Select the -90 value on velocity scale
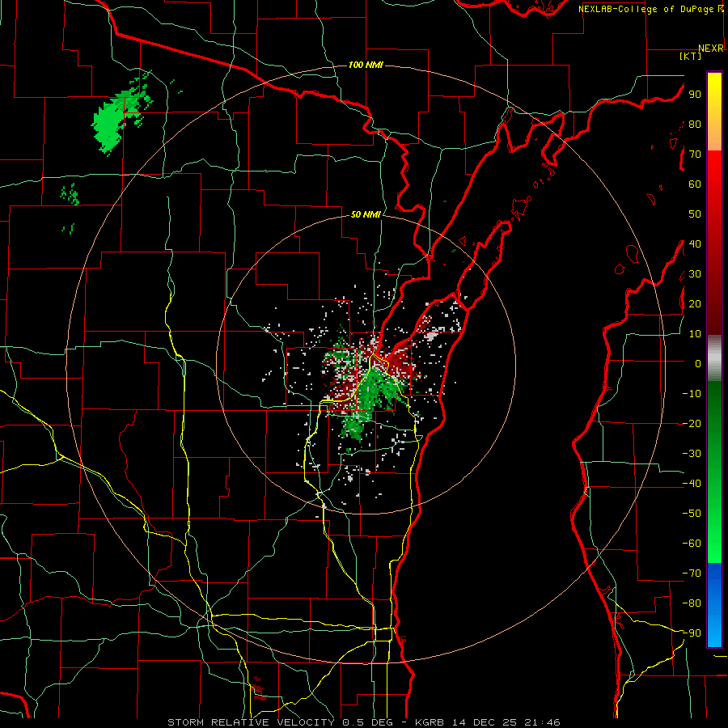This screenshot has height=728, width=728. (692, 633)
